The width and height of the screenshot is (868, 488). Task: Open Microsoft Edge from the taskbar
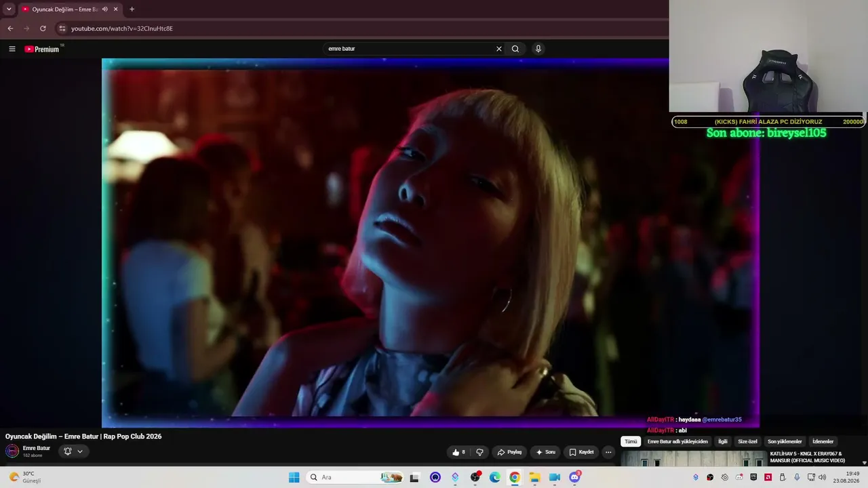495,477
